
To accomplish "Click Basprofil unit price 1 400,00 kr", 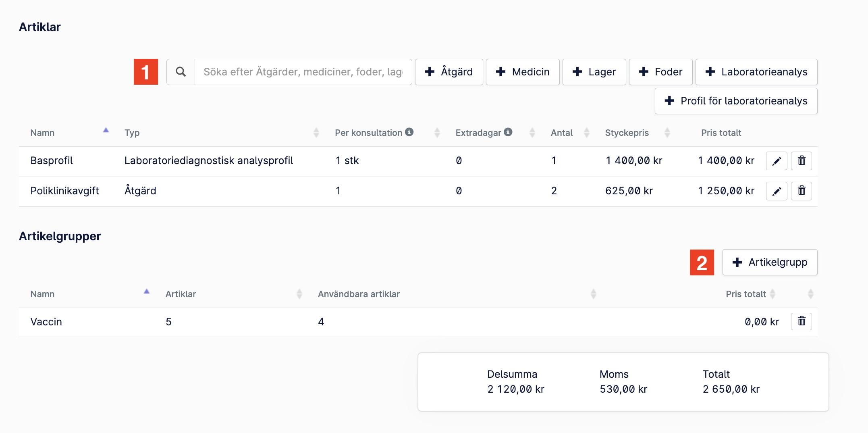I will tap(634, 160).
